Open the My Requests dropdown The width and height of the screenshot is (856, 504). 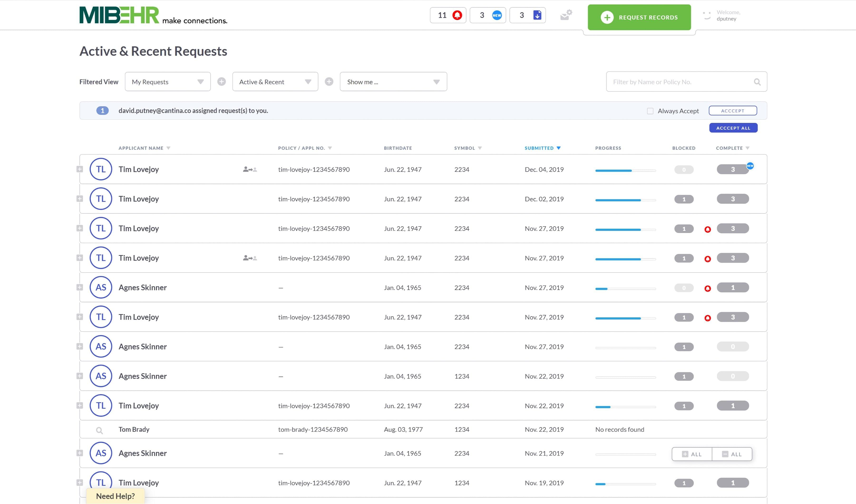pyautogui.click(x=167, y=82)
